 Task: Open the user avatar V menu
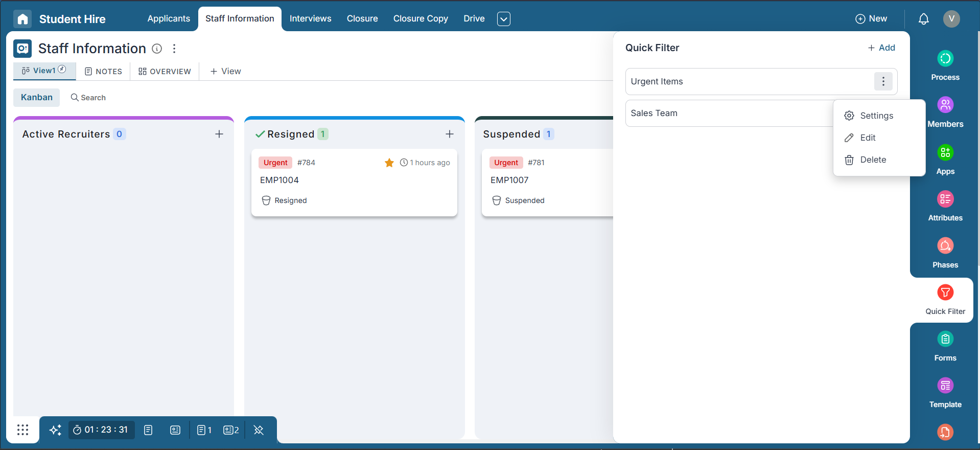point(951,19)
